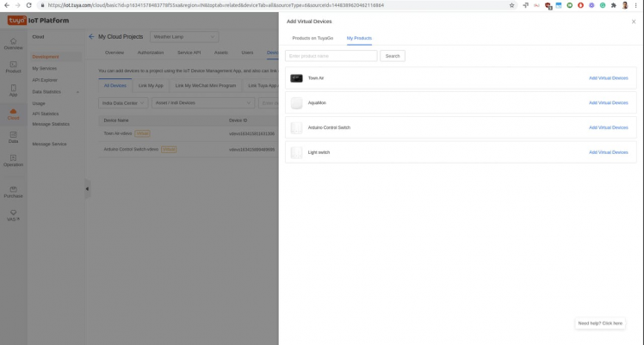Image resolution: width=644 pixels, height=345 pixels.
Task: Click the browser profile avatar
Action: click(x=625, y=5)
